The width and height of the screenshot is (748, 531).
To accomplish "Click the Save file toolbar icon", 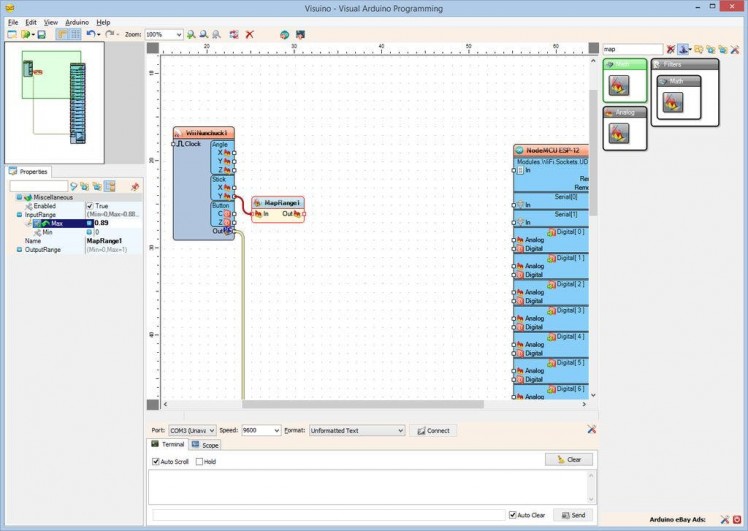I will tap(41, 34).
